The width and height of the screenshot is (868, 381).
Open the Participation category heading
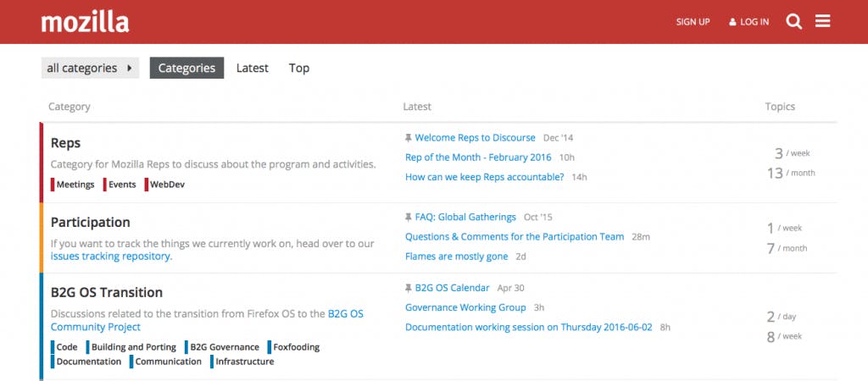click(x=90, y=222)
